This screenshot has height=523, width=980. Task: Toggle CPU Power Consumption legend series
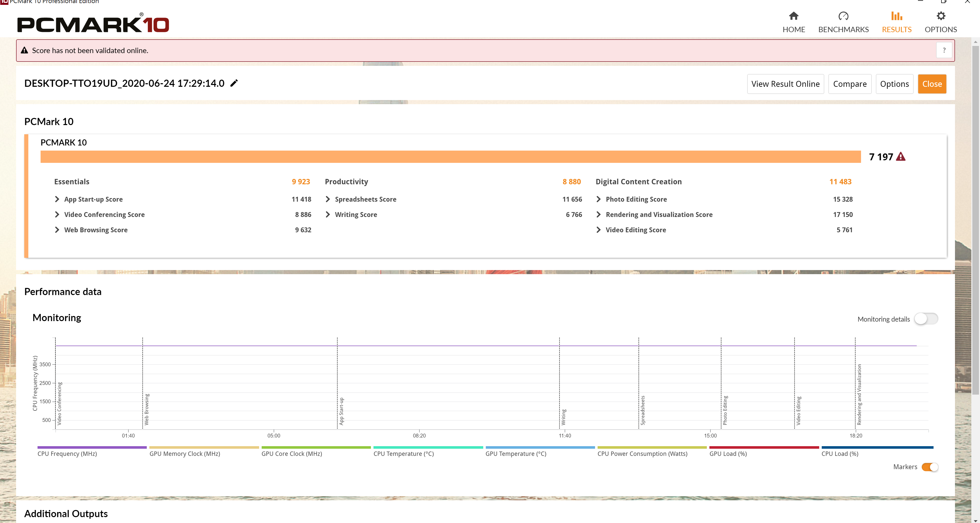click(x=652, y=452)
